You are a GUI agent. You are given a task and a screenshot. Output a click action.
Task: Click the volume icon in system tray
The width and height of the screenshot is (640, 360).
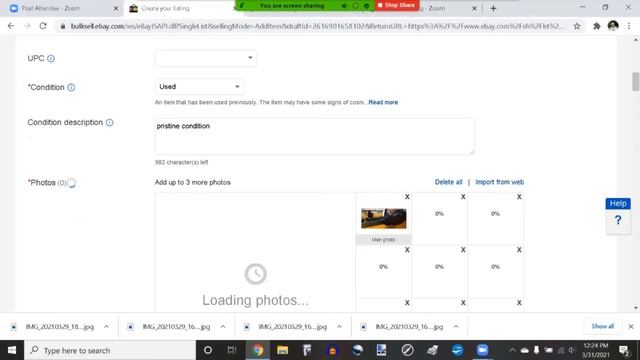click(x=571, y=350)
